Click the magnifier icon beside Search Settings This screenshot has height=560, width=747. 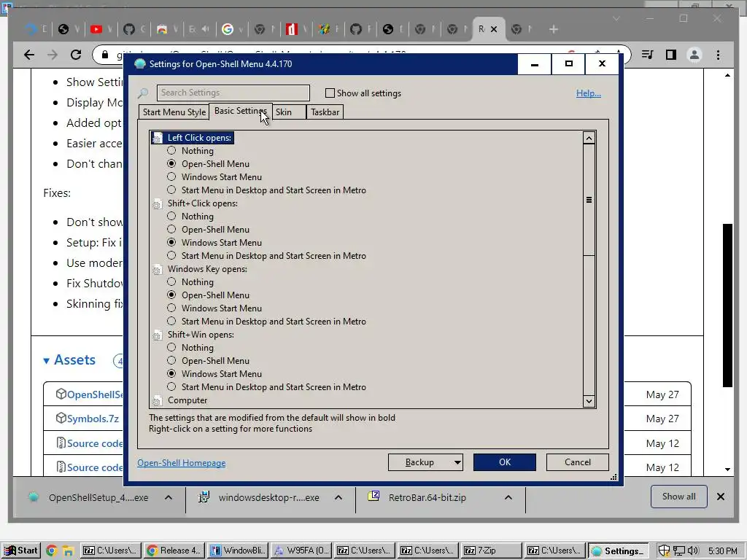tap(143, 93)
